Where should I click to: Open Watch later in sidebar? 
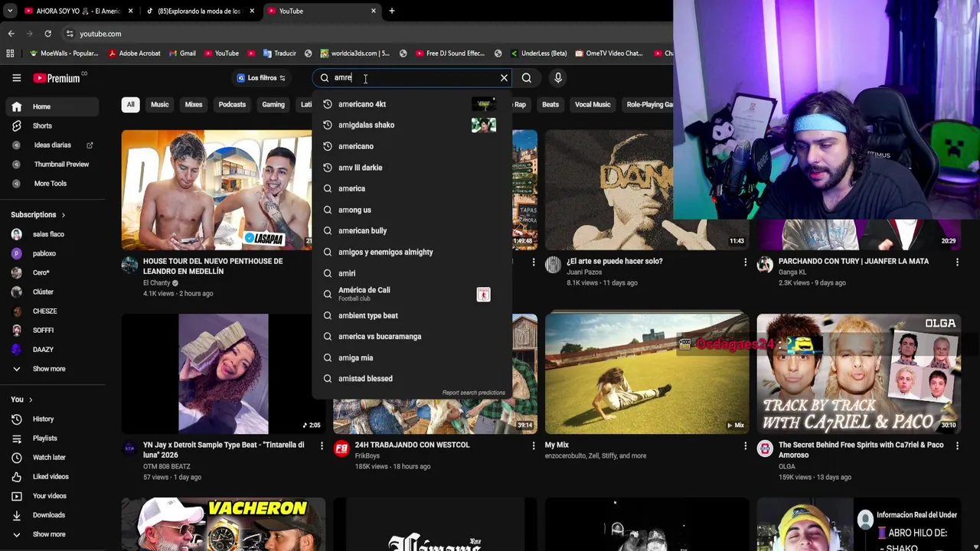click(52, 457)
